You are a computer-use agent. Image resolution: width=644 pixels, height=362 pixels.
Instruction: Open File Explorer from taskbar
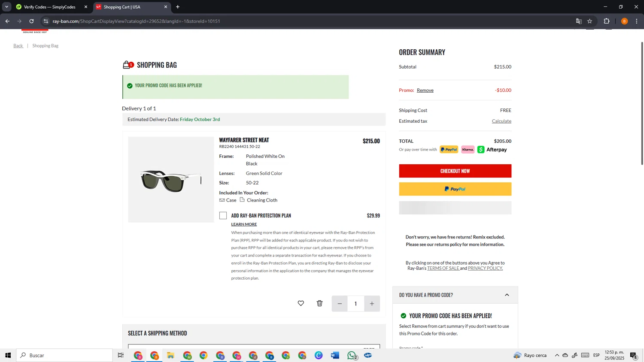coord(170,355)
